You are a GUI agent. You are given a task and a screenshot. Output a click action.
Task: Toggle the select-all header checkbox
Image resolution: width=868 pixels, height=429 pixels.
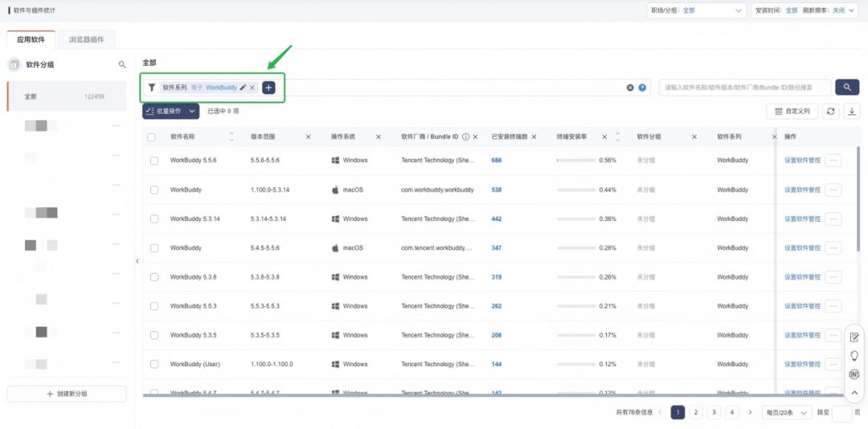[152, 137]
